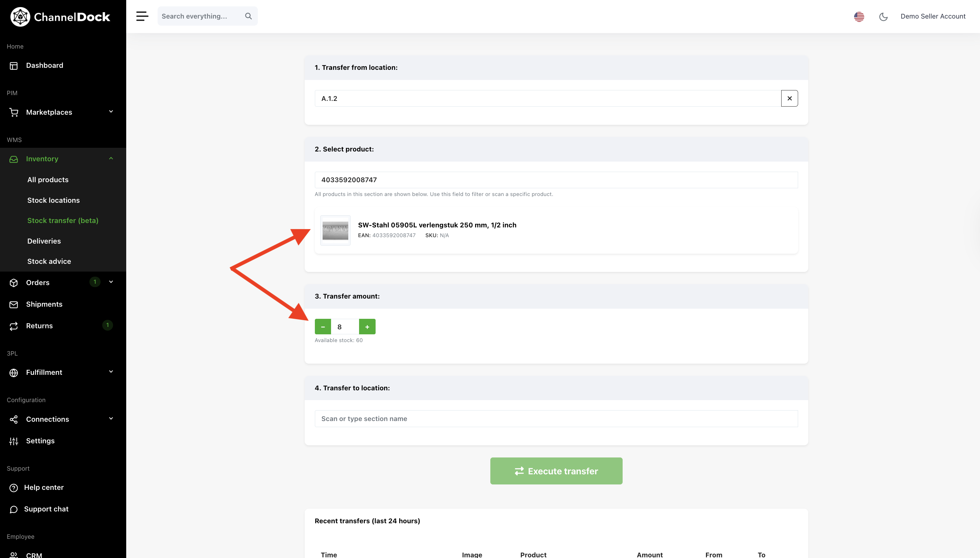The image size is (980, 558).
Task: Click the Scan or type section name field
Action: (556, 419)
